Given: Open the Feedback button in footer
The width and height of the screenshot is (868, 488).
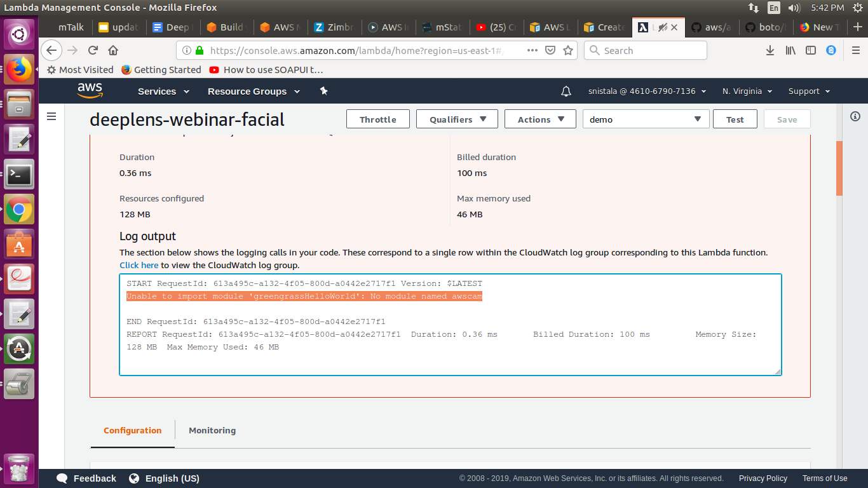Looking at the screenshot, I should (86, 478).
